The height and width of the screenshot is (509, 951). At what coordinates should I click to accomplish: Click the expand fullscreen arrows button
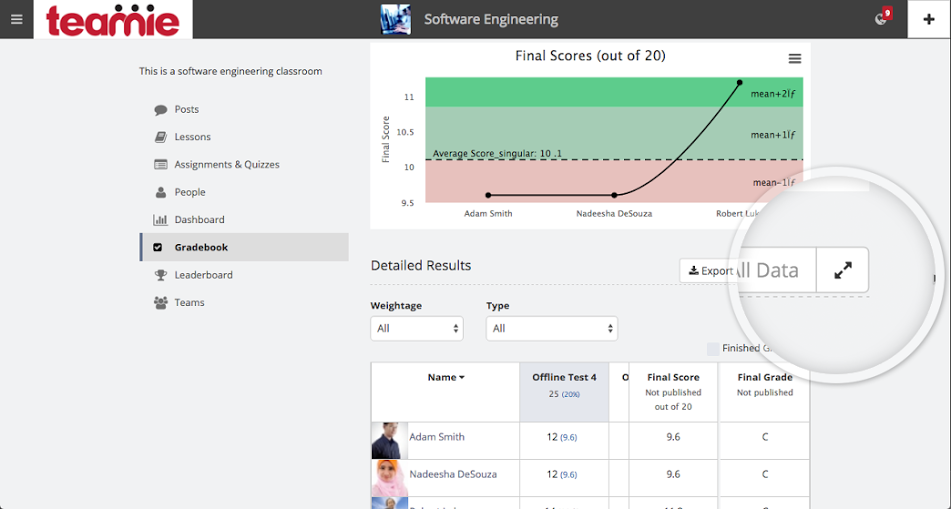coord(842,270)
